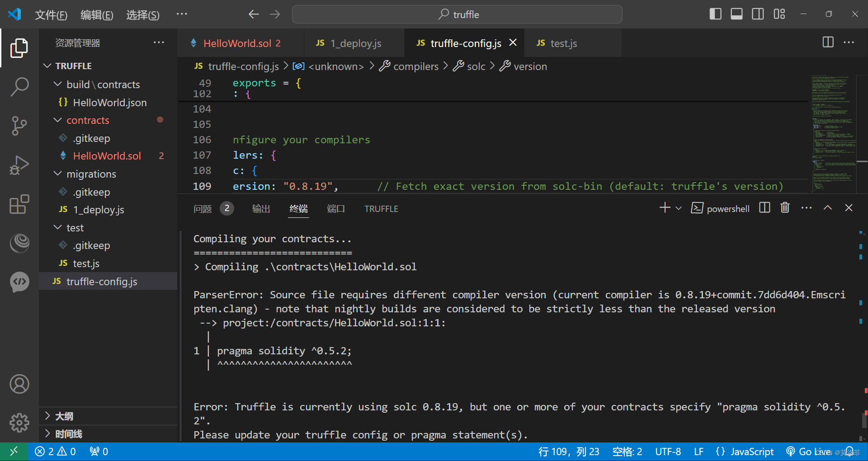The image size is (868, 461).
Task: Kill terminal with trash icon
Action: (785, 208)
